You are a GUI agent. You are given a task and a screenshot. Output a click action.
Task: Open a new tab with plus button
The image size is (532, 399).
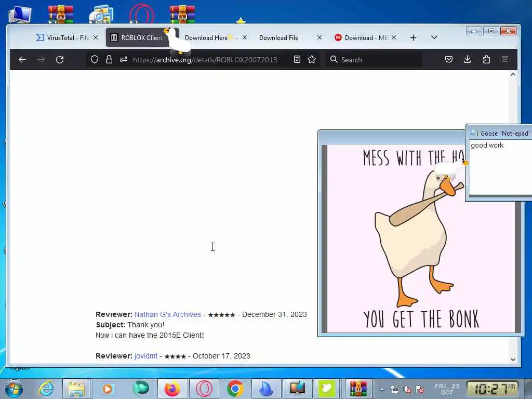[413, 37]
